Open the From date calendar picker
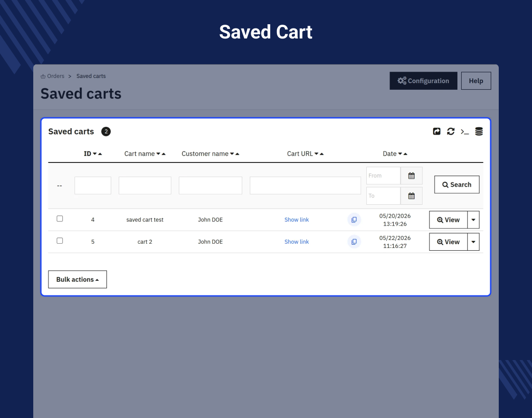This screenshot has height=418, width=532. (x=411, y=176)
